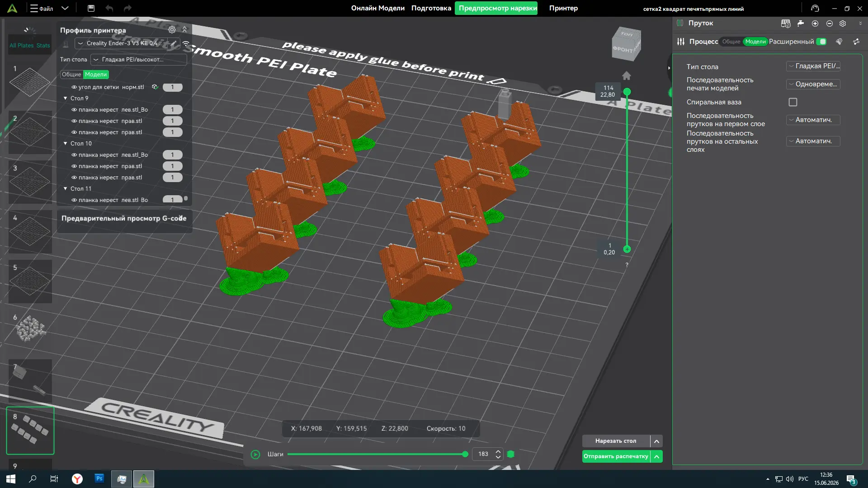Toggle eye of first прав.stl under Стол 9
868x488 pixels.
click(74, 121)
